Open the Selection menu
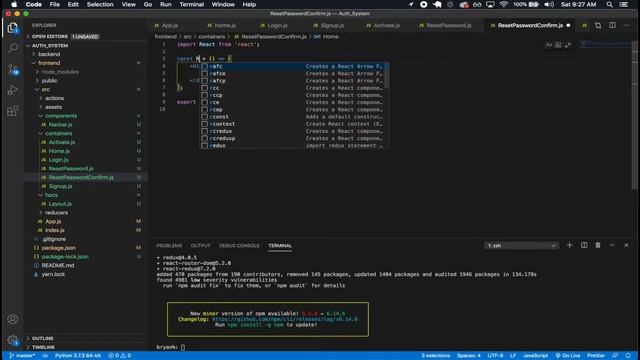Viewport: 640px width, 360px height. pos(100,4)
